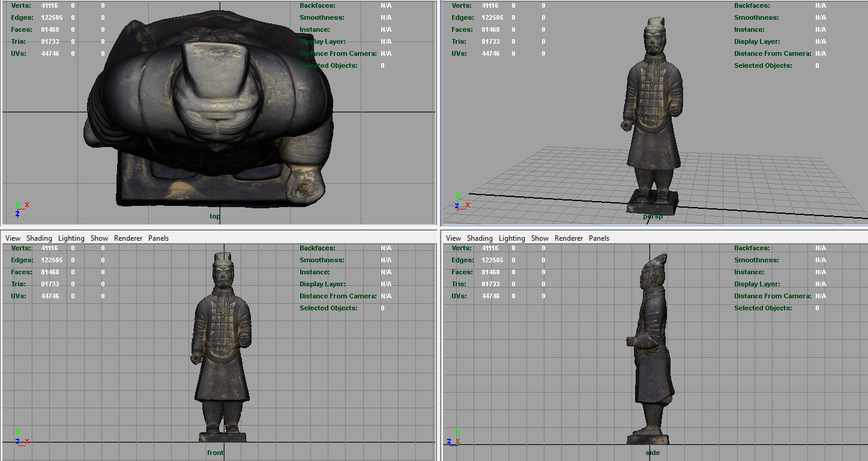Click 'Distance From Camera:' in the persp view
This screenshot has width=868, height=461.
point(773,53)
